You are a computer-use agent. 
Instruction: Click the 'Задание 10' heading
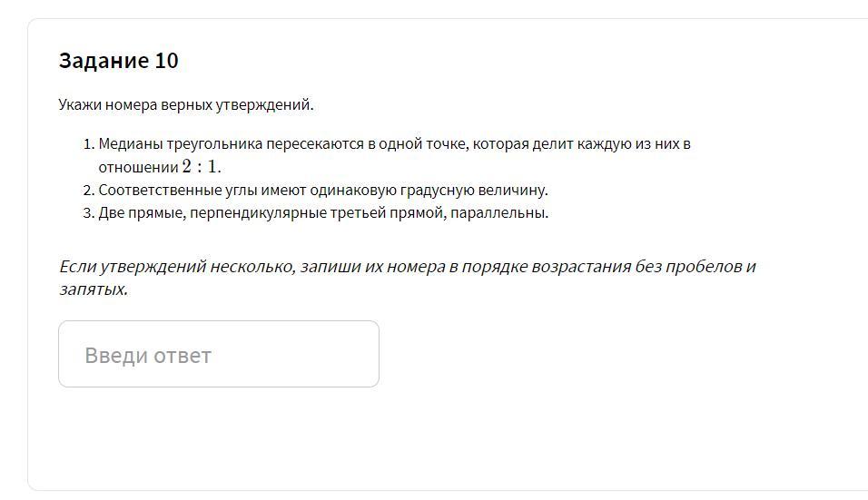coord(118,60)
